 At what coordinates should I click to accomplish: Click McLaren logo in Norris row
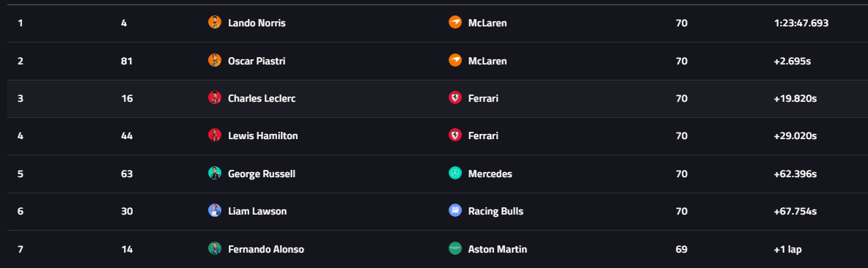455,23
